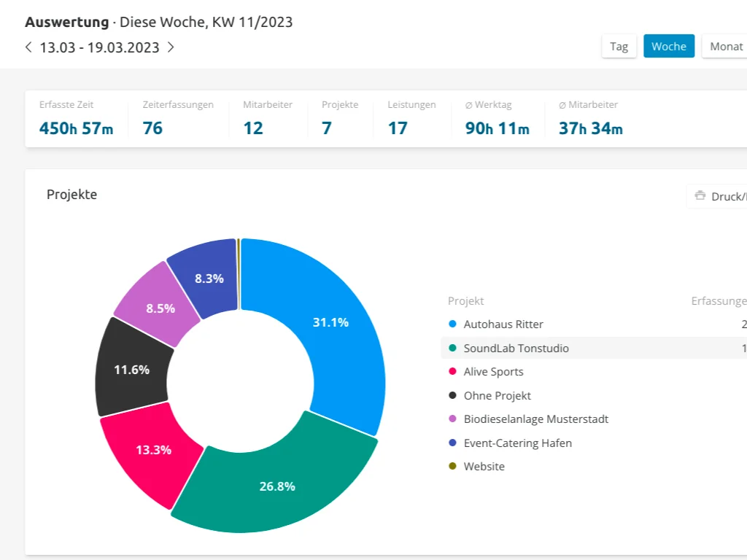Image resolution: width=747 pixels, height=560 pixels.
Task: Select the Biodieselanlage Musterstadt row
Action: [x=594, y=419]
